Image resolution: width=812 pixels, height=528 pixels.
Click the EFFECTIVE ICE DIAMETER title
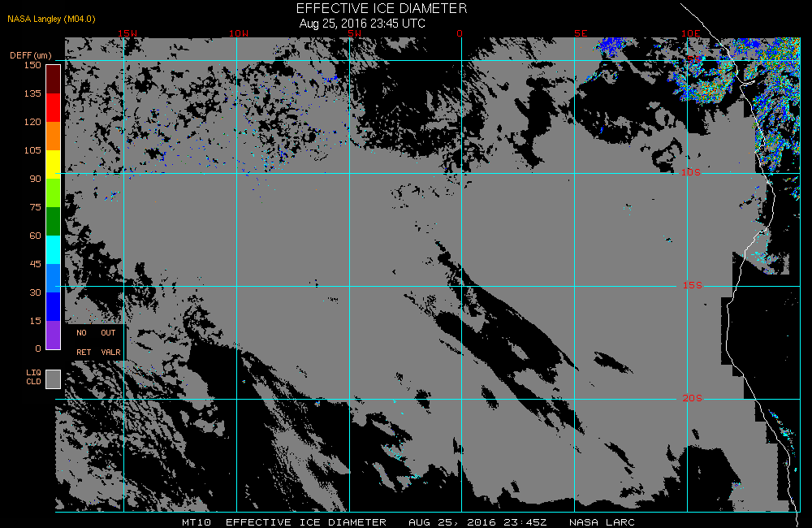(382, 8)
